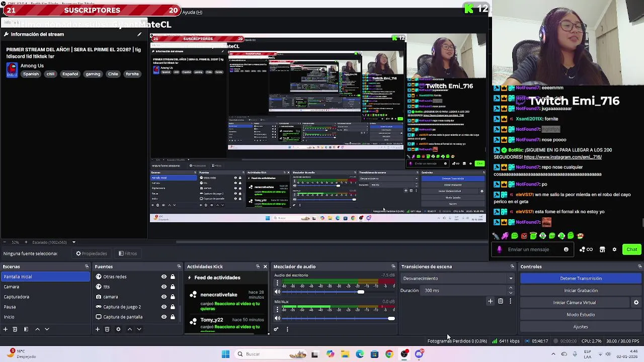Open the Ayuda (H) menu
The image size is (644, 362).
[192, 12]
